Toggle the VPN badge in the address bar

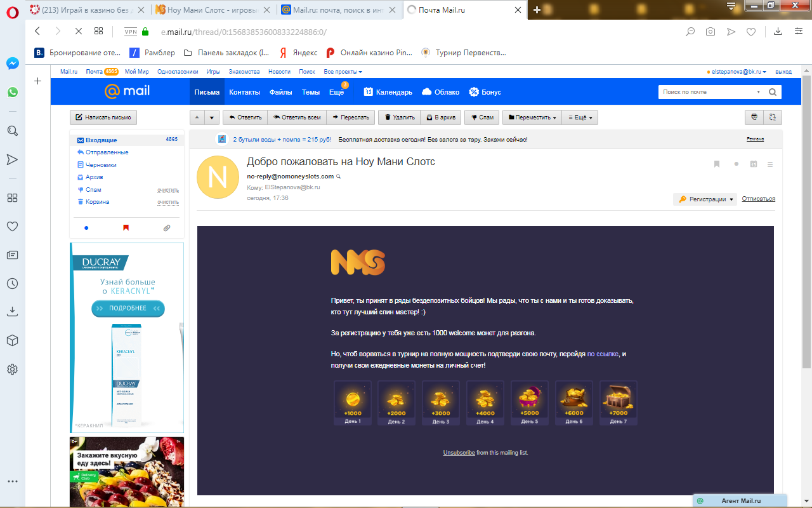[131, 31]
